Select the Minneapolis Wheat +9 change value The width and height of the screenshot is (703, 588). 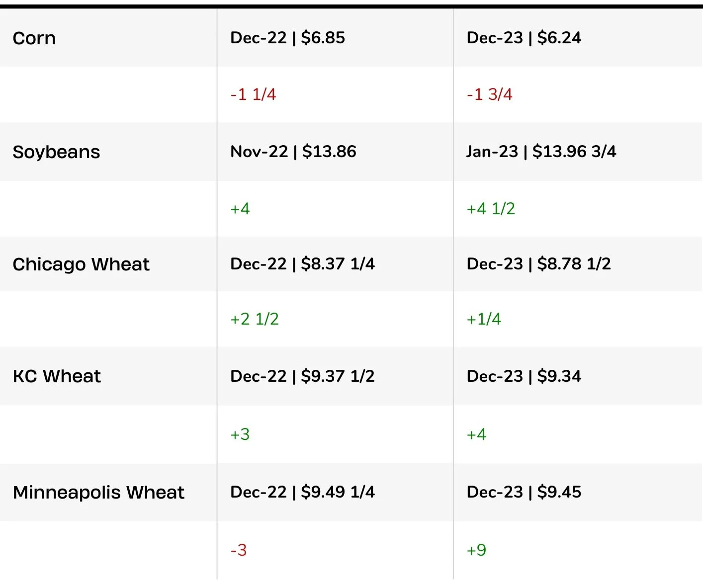476,550
